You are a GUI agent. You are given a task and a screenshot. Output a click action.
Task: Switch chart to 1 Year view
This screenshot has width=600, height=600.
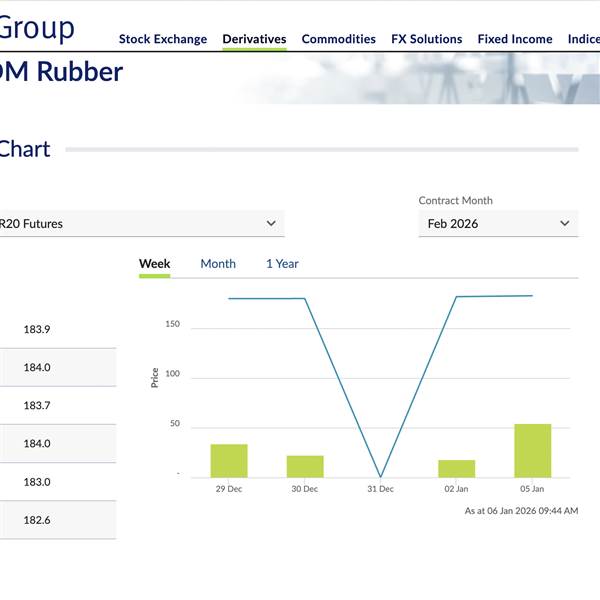[x=282, y=264]
